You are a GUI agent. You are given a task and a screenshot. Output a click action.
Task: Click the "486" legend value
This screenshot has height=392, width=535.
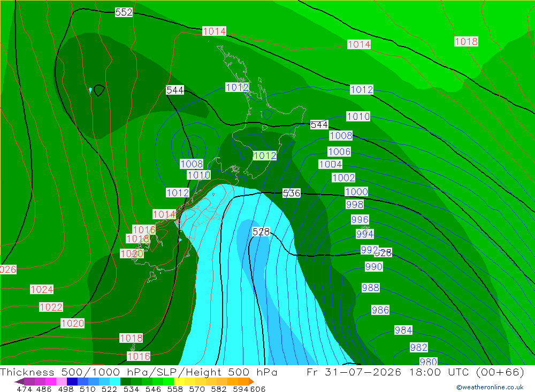coord(43,389)
